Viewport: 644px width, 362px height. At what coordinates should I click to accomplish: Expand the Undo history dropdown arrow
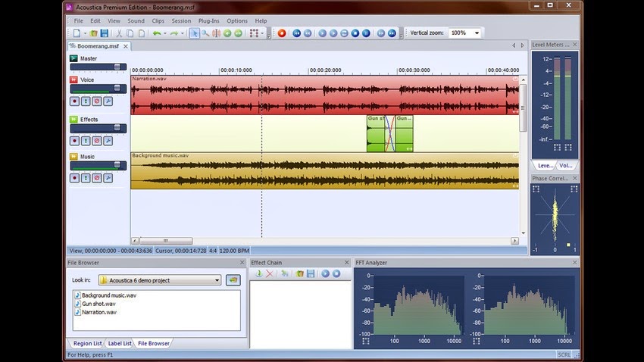tap(164, 33)
